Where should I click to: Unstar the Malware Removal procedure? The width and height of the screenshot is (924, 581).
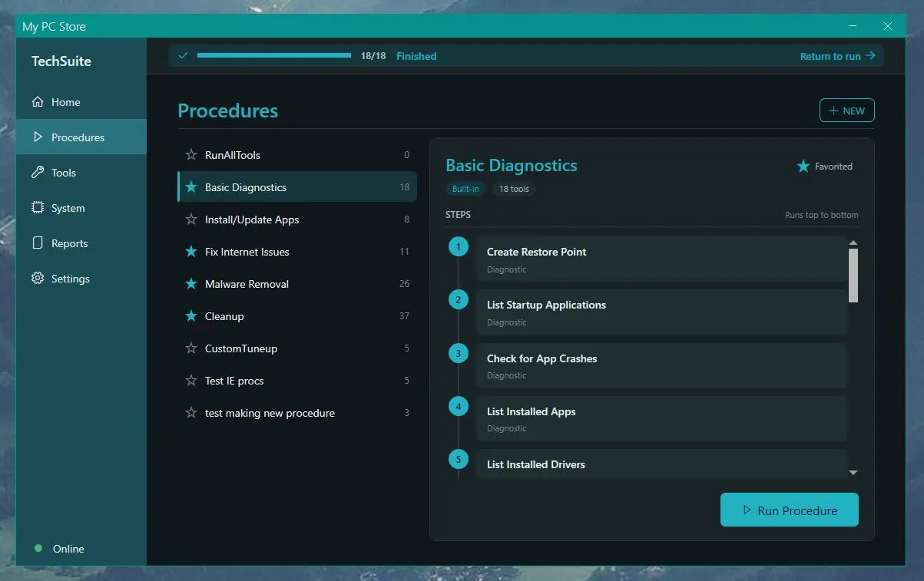coord(191,284)
